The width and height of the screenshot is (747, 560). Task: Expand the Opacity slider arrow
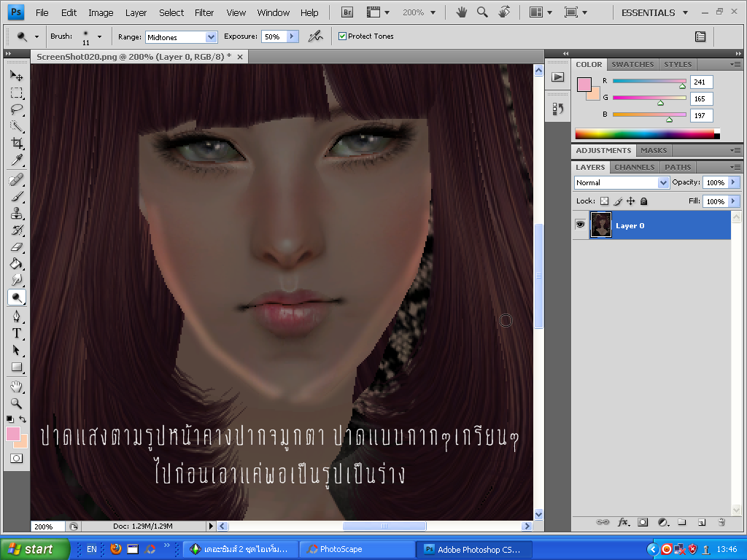(733, 182)
